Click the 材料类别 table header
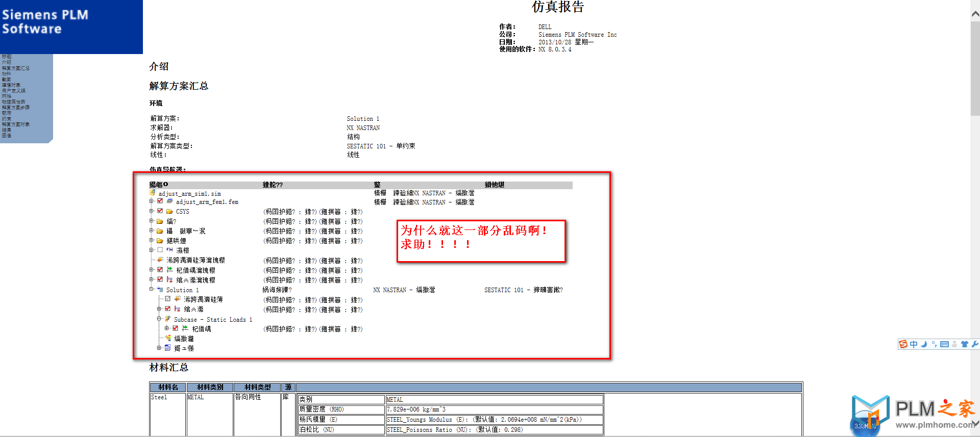980x437 pixels. 210,387
